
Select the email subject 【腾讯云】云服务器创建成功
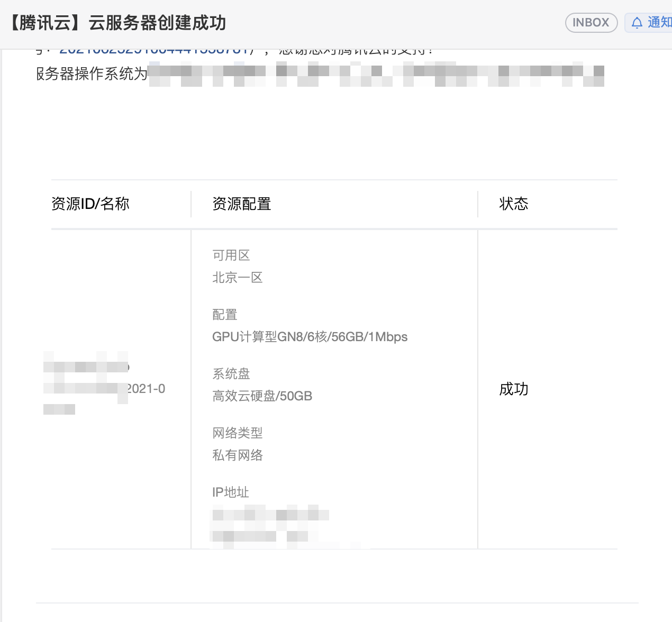tap(118, 23)
